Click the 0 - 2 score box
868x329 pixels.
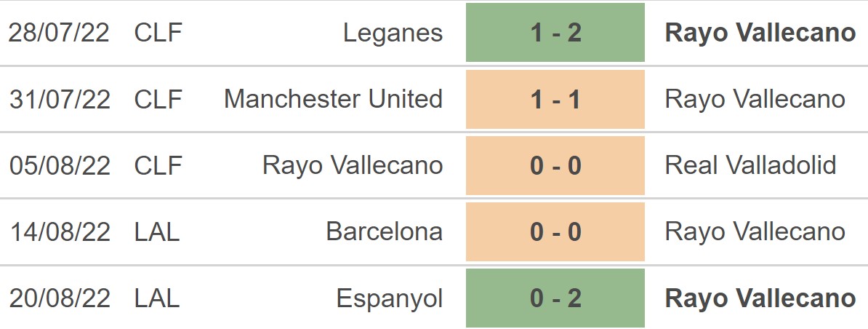click(x=555, y=298)
